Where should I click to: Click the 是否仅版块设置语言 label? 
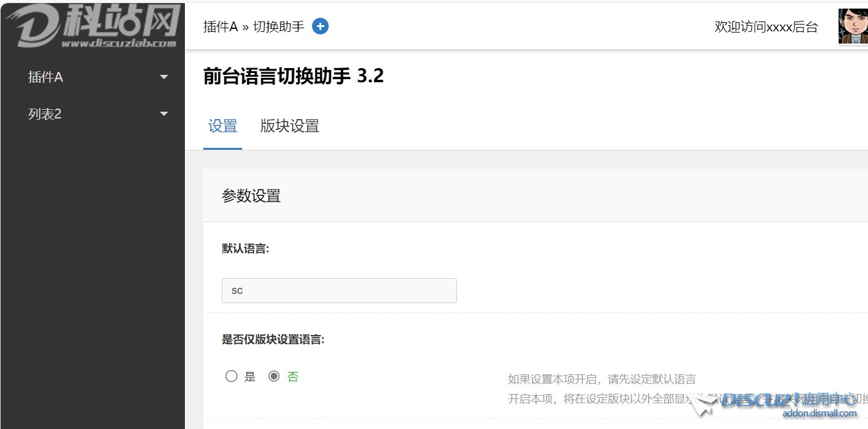click(x=273, y=339)
